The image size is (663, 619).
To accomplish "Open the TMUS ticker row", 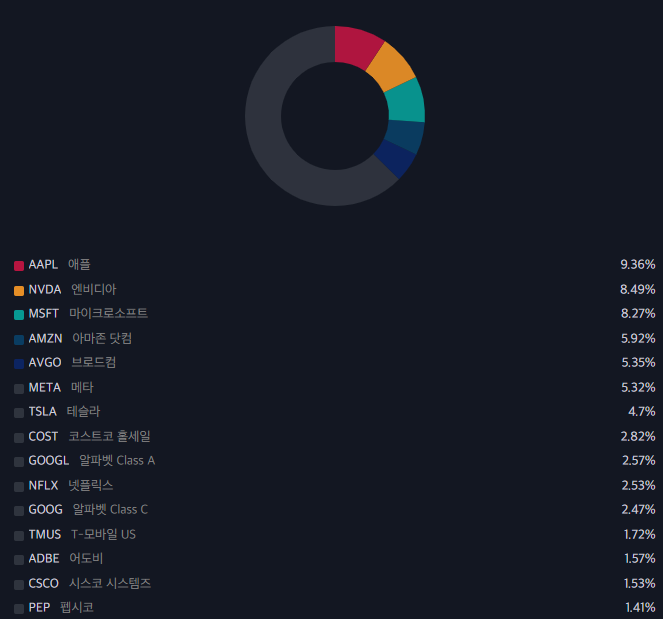I will point(334,534).
